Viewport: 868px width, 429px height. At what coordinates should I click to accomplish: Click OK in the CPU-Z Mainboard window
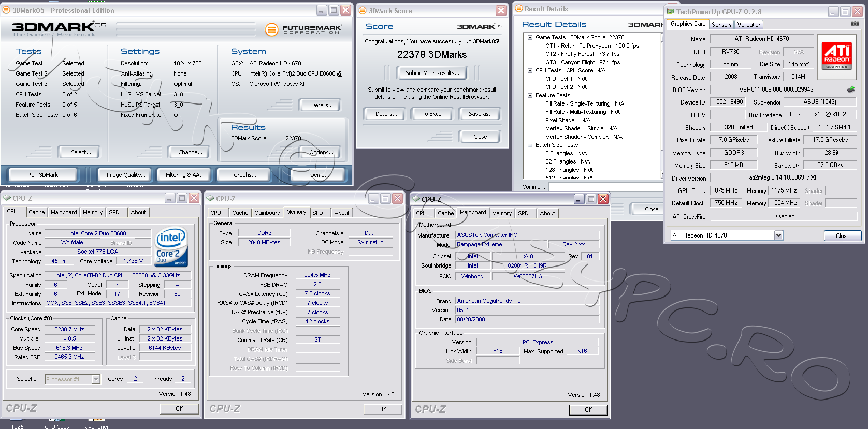(588, 410)
